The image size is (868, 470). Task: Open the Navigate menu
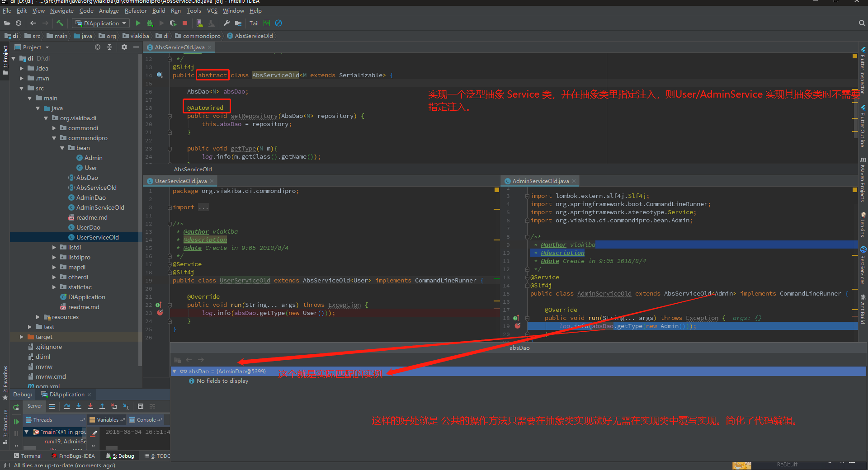coord(61,10)
